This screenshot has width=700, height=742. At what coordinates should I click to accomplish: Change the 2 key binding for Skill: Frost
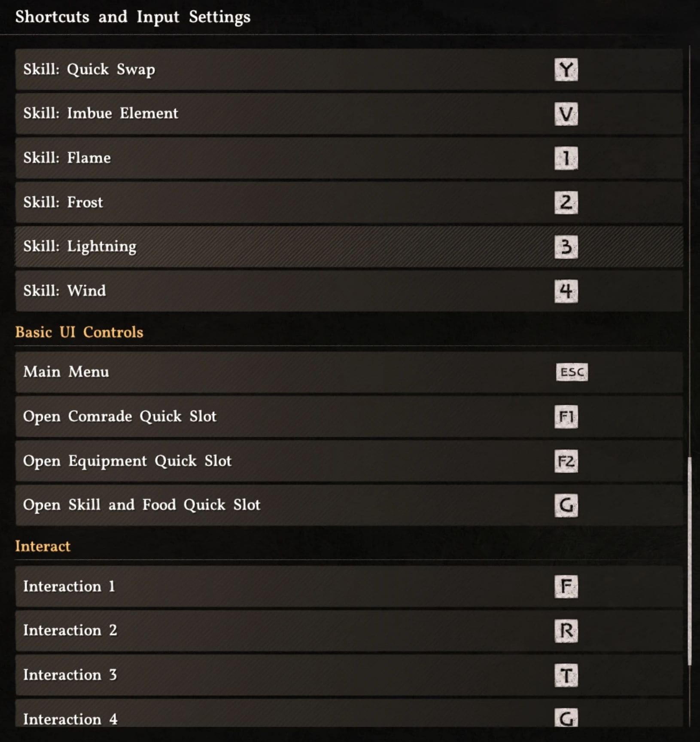(566, 202)
